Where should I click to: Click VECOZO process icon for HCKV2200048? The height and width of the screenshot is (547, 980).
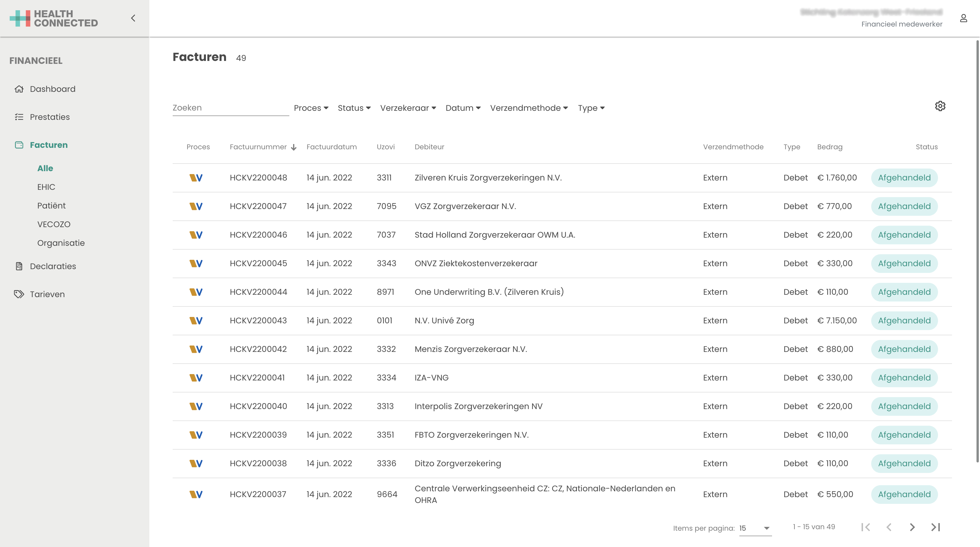pyautogui.click(x=196, y=178)
